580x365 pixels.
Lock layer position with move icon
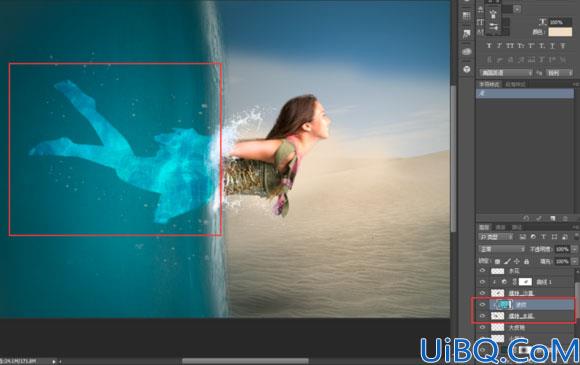tap(517, 261)
